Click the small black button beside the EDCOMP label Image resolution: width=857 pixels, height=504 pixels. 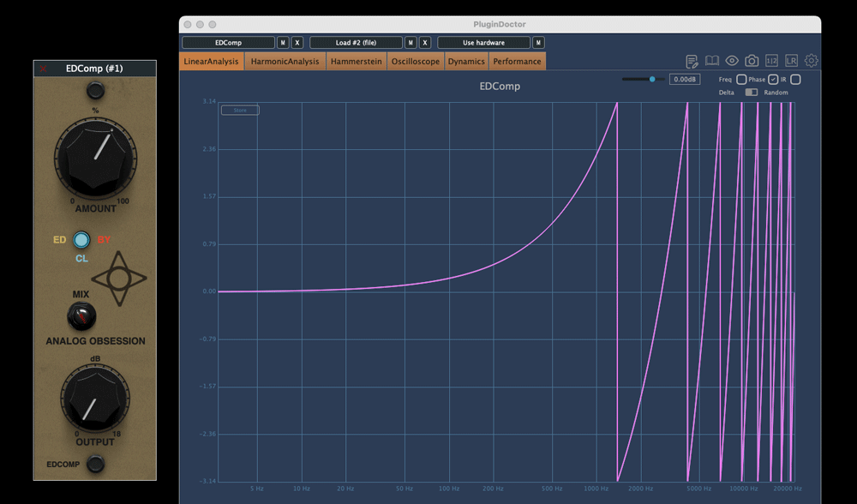[96, 464]
